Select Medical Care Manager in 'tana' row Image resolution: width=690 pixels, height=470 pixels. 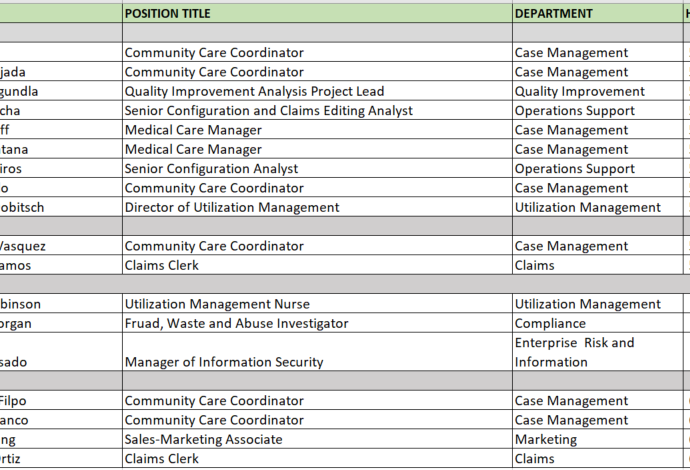click(x=317, y=149)
